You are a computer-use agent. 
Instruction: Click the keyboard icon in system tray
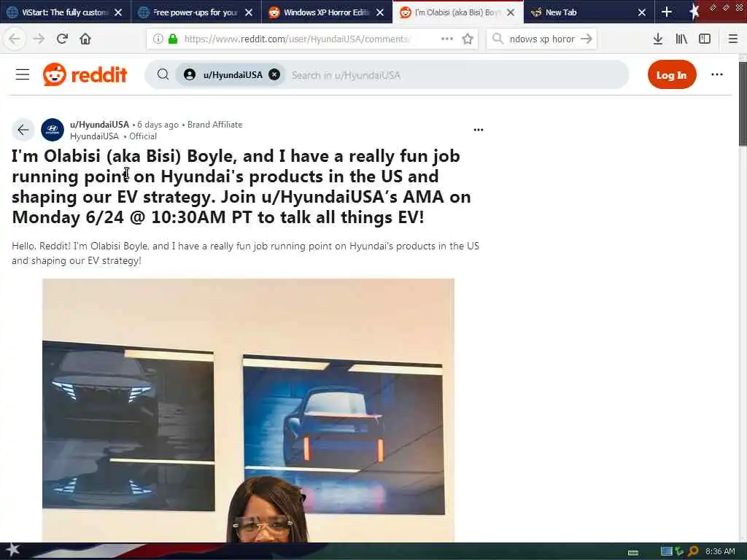(633, 553)
